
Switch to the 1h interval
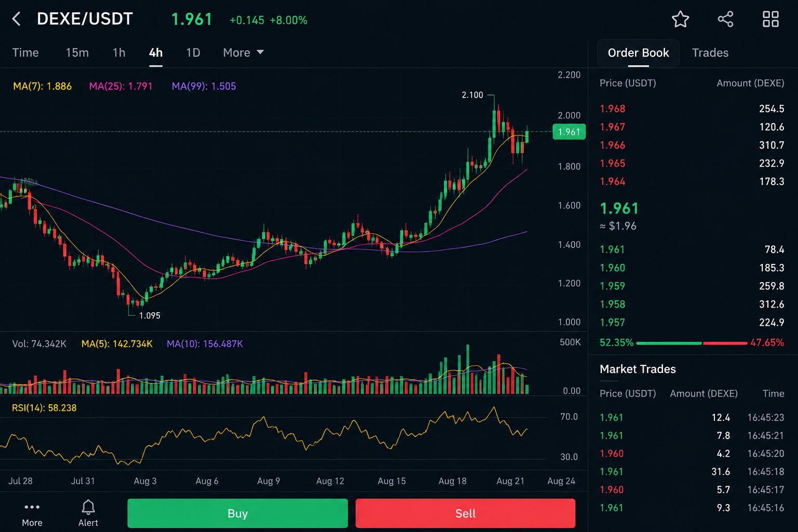[x=119, y=52]
